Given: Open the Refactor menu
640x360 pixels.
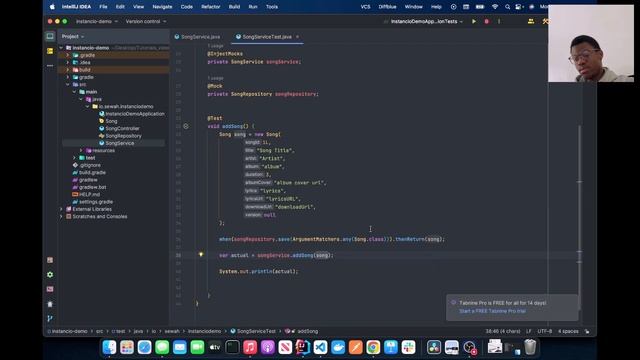Looking at the screenshot, I should 211,7.
